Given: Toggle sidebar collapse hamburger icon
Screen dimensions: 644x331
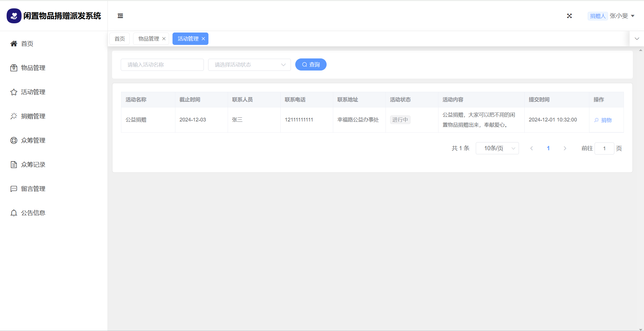Looking at the screenshot, I should (x=120, y=16).
